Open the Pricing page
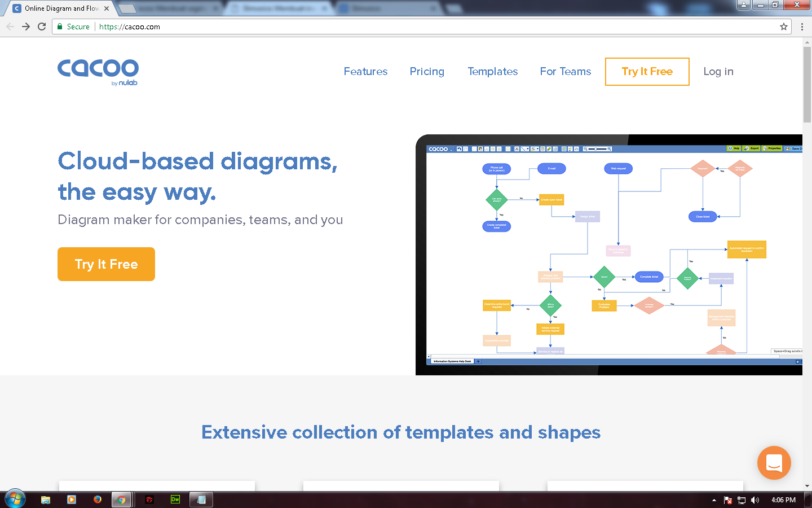Image resolution: width=812 pixels, height=508 pixels. pyautogui.click(x=427, y=72)
